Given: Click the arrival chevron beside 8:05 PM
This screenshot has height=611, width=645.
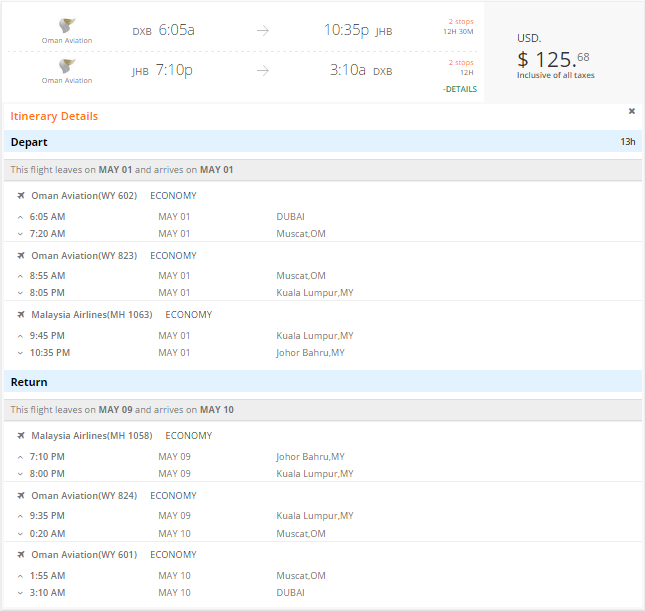Looking at the screenshot, I should 20,293.
